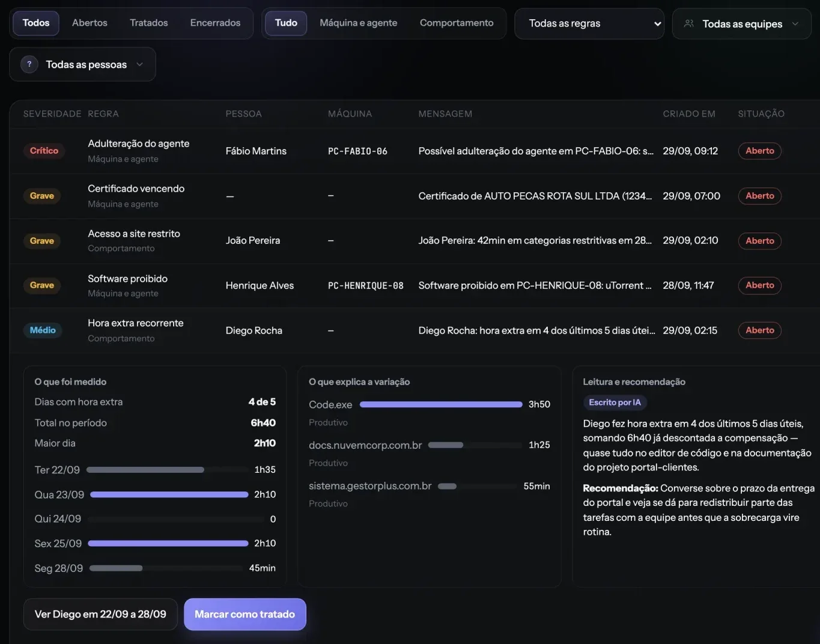This screenshot has height=644, width=820.
Task: Click the person name Henrique Alves
Action: coord(260,285)
